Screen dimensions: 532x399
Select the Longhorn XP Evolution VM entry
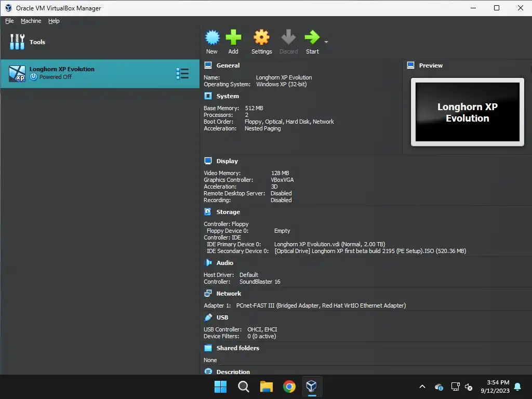pos(100,74)
